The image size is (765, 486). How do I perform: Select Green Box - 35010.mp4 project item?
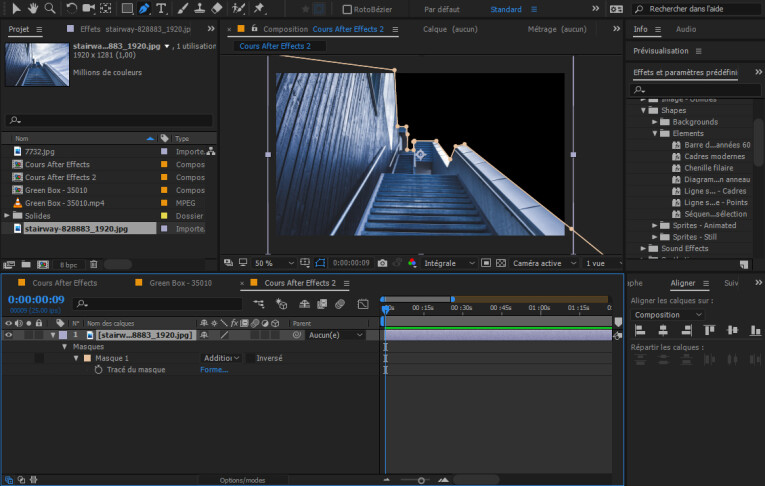[64, 203]
